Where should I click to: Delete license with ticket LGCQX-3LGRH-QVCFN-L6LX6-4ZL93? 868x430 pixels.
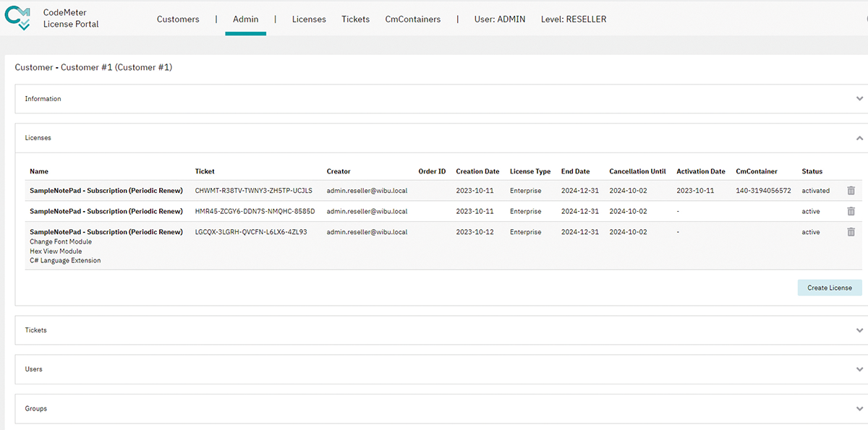click(x=851, y=232)
